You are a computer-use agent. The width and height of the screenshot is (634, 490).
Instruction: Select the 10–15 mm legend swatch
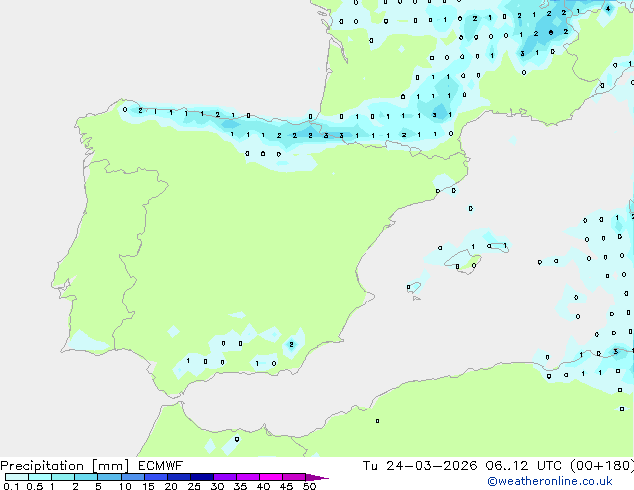pos(133,477)
